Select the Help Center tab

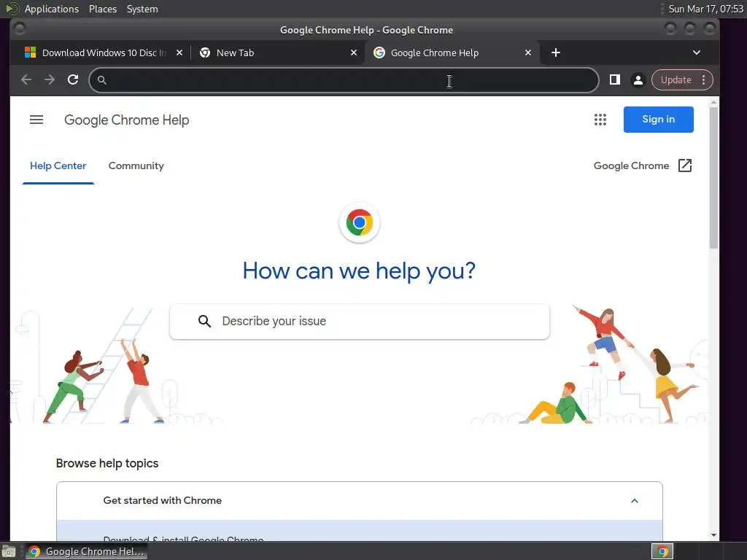click(58, 166)
